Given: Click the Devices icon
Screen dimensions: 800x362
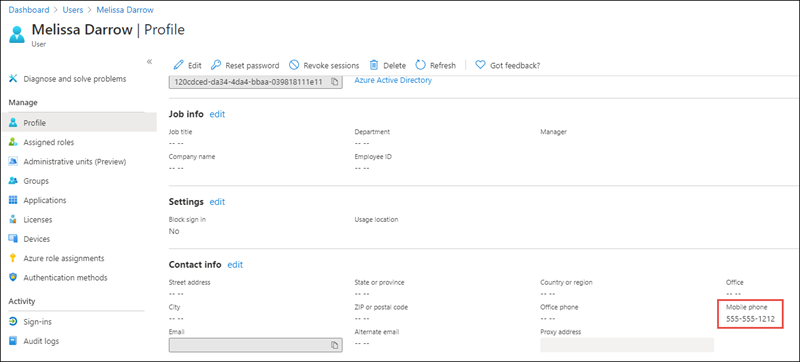Looking at the screenshot, I should 13,239.
